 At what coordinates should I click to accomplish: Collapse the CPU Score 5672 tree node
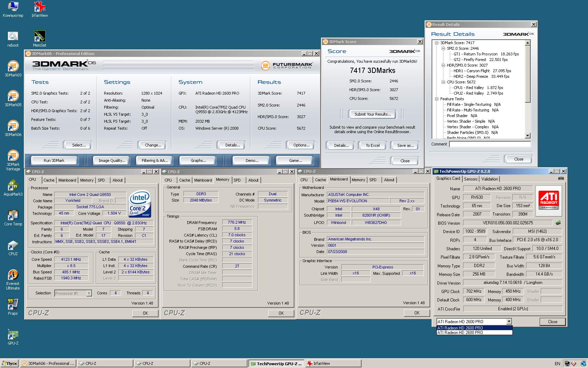pos(443,82)
